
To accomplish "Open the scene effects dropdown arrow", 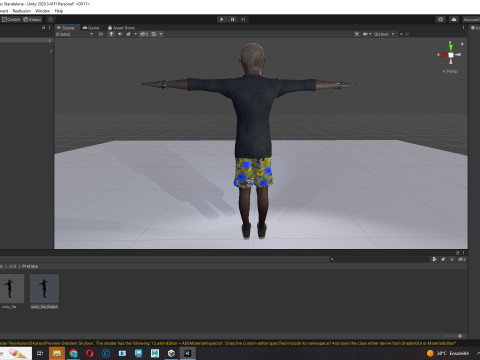I will [135, 34].
